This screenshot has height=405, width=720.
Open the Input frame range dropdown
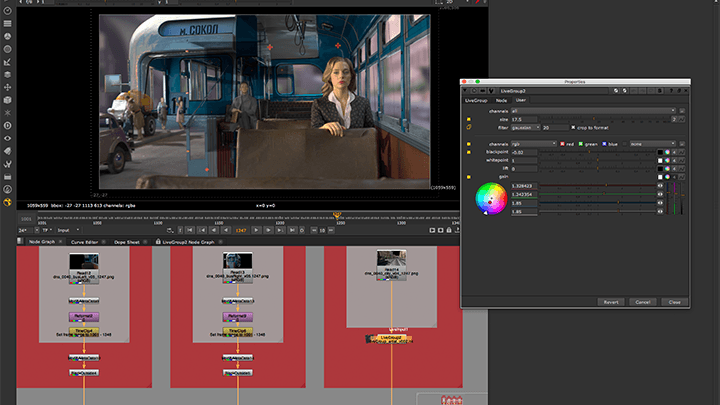(x=68, y=230)
